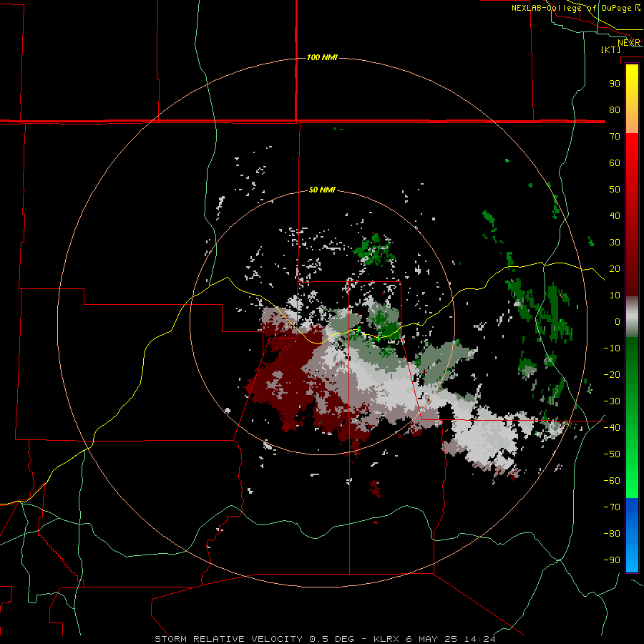Viewport: 644px width, 644px height.
Task: Click the [KT] units label
Action: pyautogui.click(x=611, y=49)
